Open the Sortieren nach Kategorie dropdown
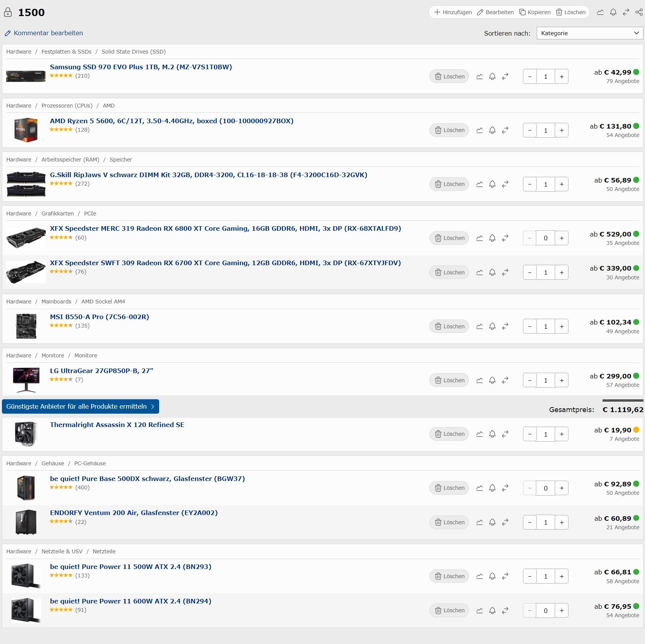This screenshot has width=645, height=644. [590, 33]
